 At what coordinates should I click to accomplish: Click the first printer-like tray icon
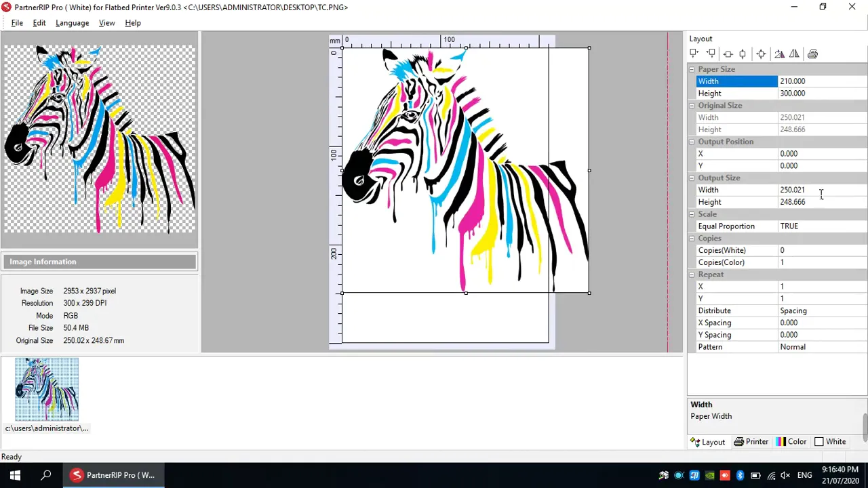pyautogui.click(x=664, y=475)
